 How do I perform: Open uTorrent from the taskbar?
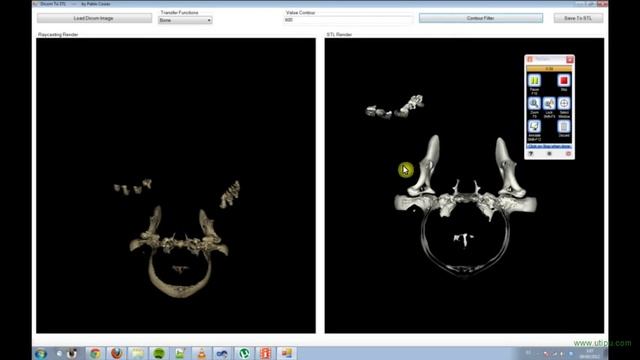click(x=244, y=353)
